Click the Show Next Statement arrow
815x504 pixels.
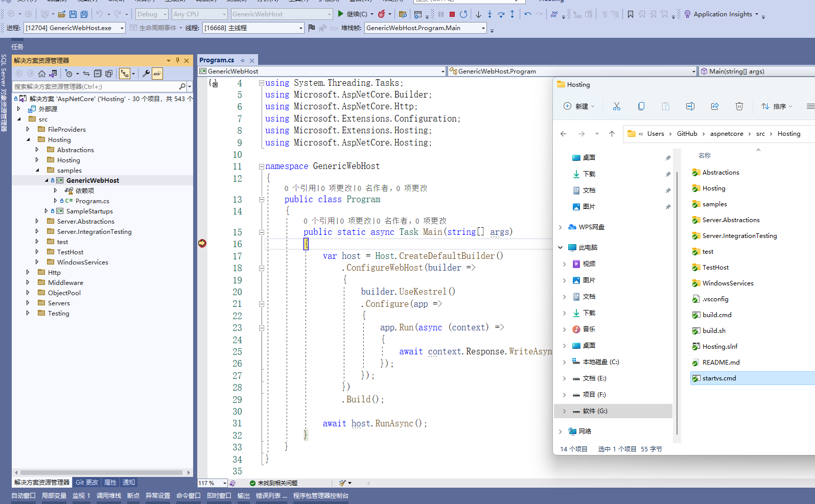click(478, 14)
